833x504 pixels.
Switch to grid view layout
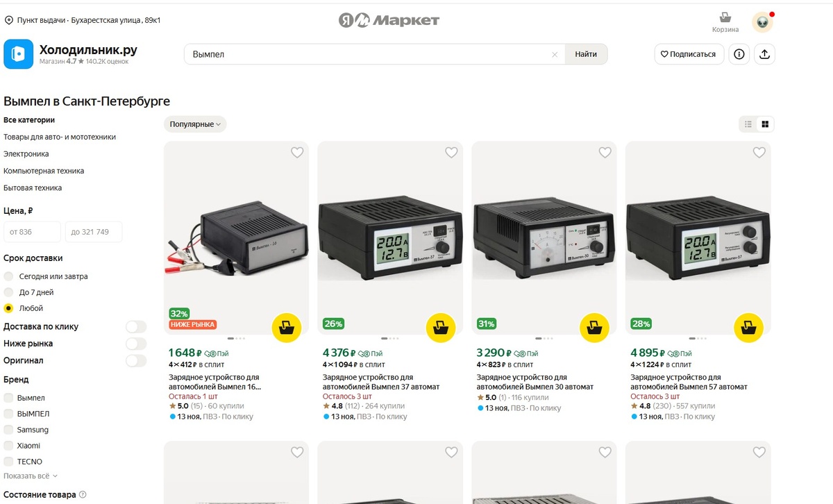[765, 124]
